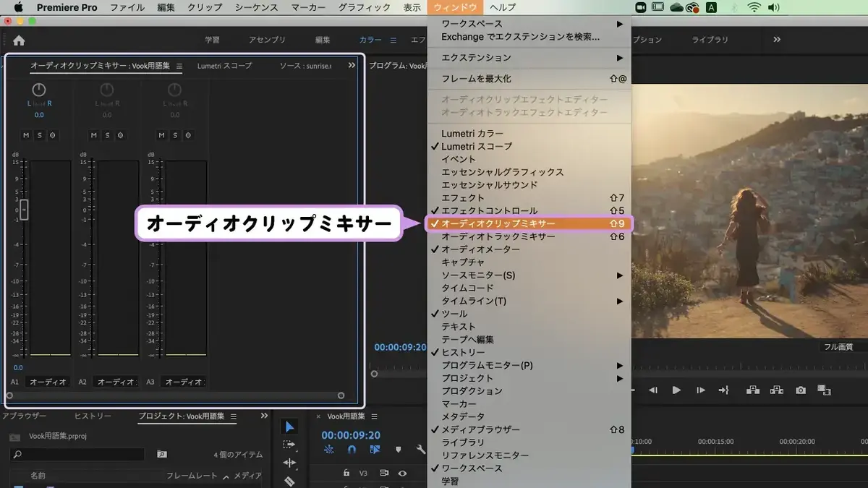The height and width of the screenshot is (488, 868).
Task: Click the A1 volume fader handle
Action: click(24, 210)
